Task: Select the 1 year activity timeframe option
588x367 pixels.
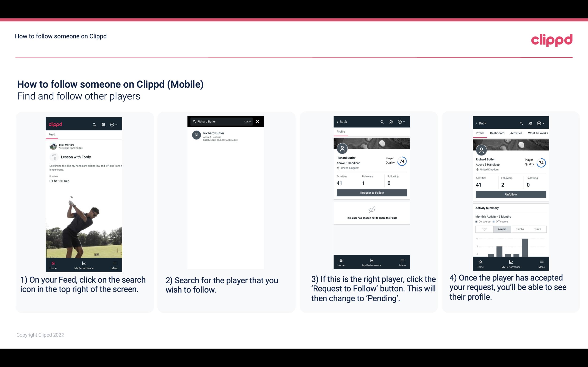Action: point(484,229)
